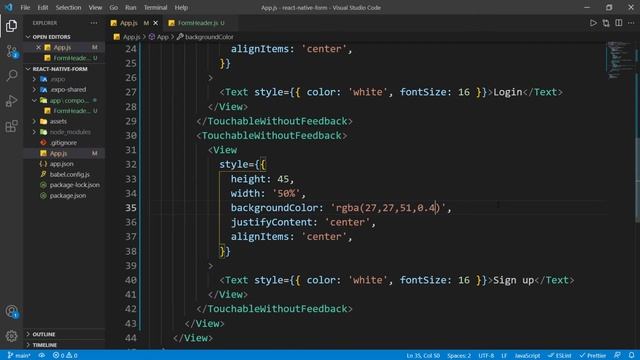Image resolution: width=640 pixels, height=360 pixels.
Task: Click the ESLint status item
Action: tap(560, 356)
